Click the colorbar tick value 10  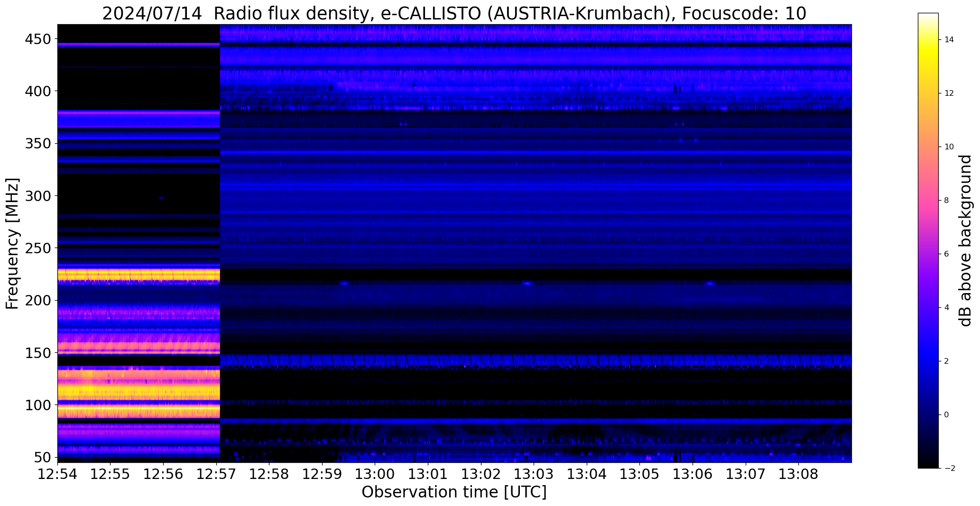coord(949,147)
